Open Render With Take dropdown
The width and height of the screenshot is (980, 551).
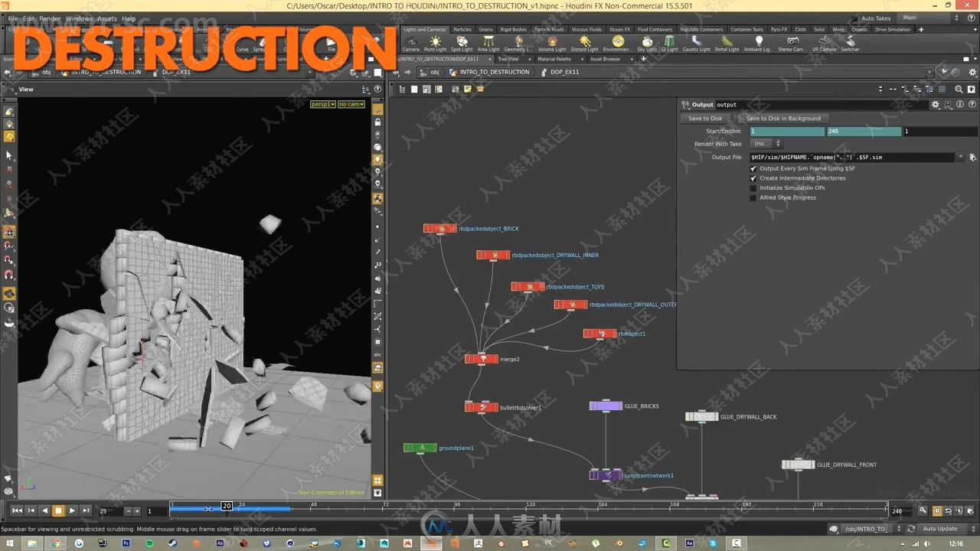(766, 144)
